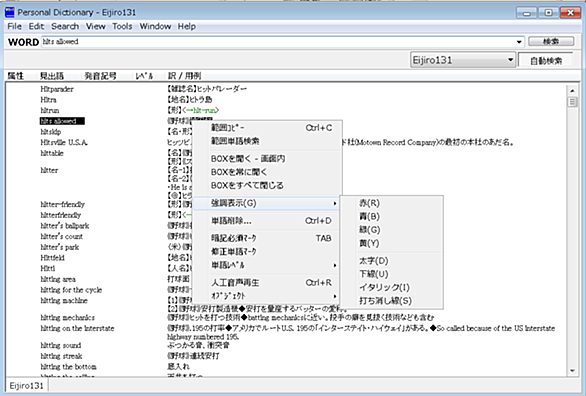
Task: Select 緑(G) green highlight option
Action: (392, 230)
